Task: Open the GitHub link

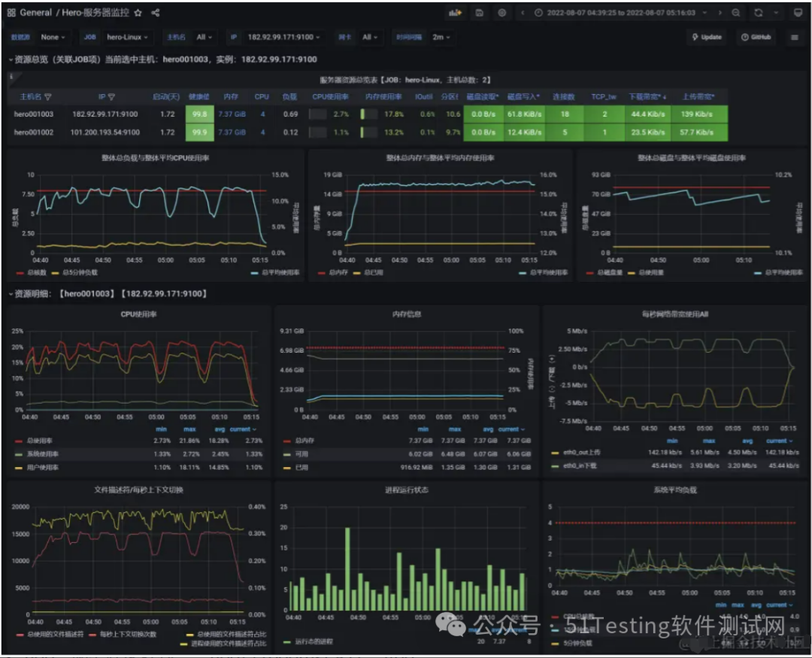Action: tap(756, 37)
